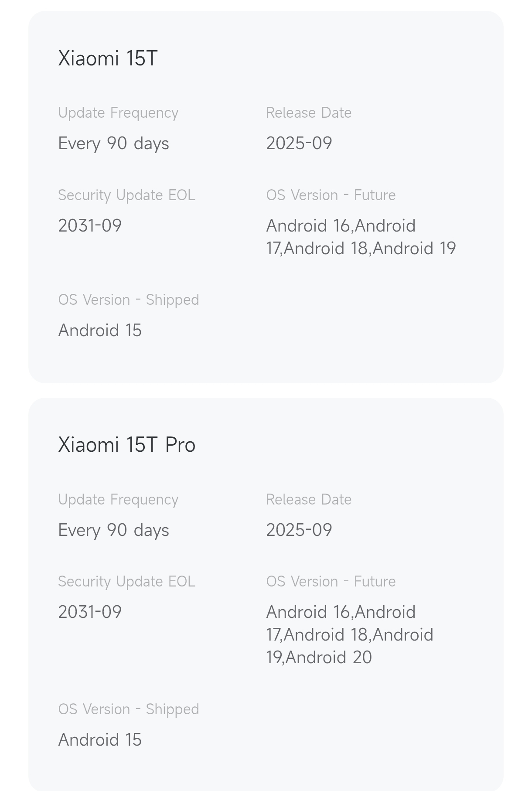Select the 2025-09 release date under Xiaomi 15T Pro

click(299, 530)
